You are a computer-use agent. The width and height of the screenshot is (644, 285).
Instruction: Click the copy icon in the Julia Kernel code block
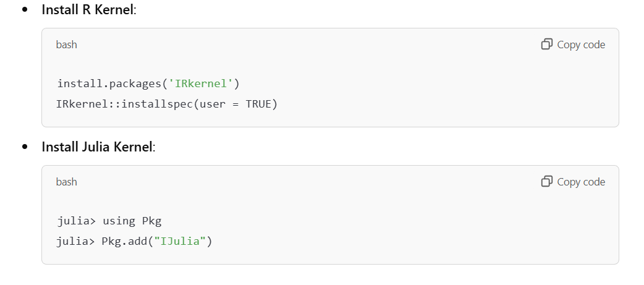pos(547,181)
